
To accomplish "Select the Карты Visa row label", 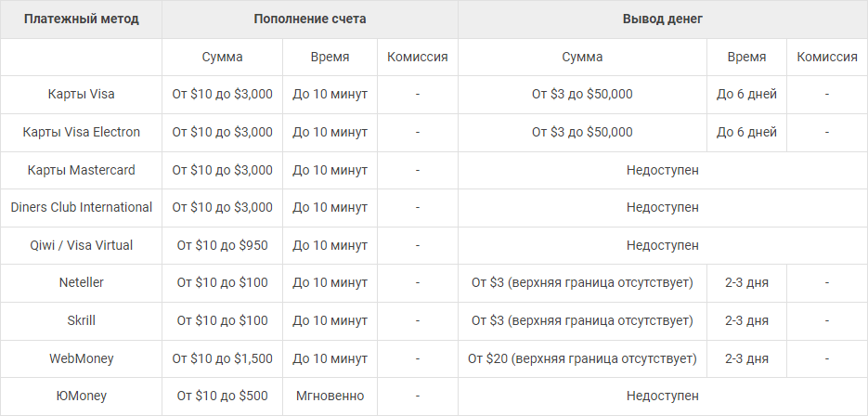I will click(81, 94).
